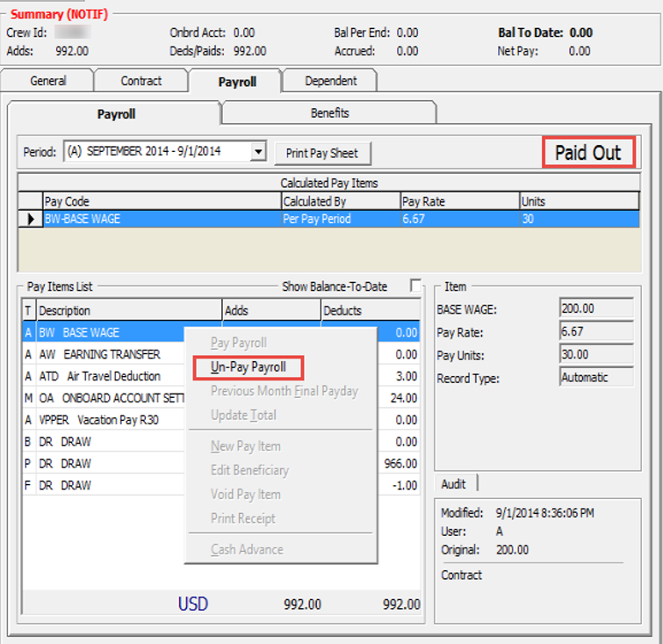Viewport: 663px width, 644px height.
Task: Select the top-level Payroll tab
Action: tap(237, 82)
